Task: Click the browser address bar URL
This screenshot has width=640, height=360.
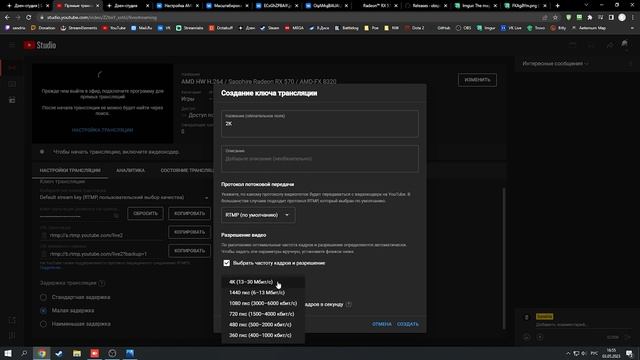Action: click(102, 18)
